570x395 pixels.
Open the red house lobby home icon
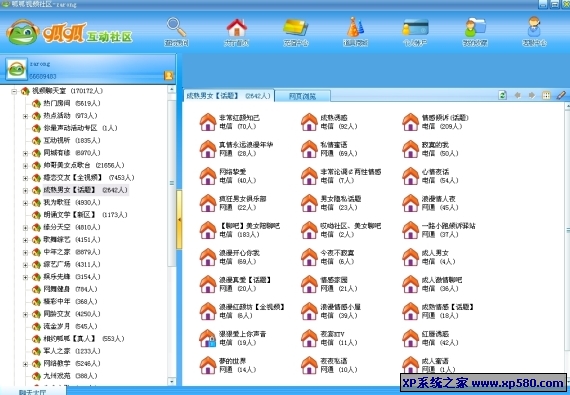point(236,28)
